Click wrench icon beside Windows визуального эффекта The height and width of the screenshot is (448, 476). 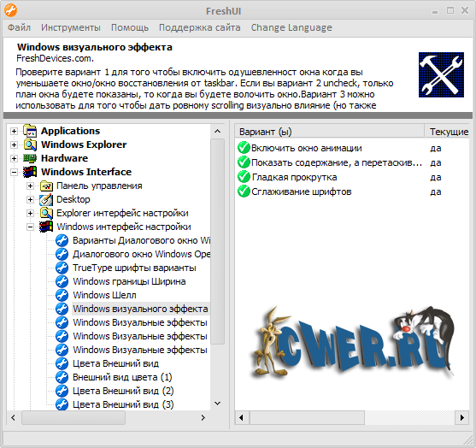pos(62,309)
